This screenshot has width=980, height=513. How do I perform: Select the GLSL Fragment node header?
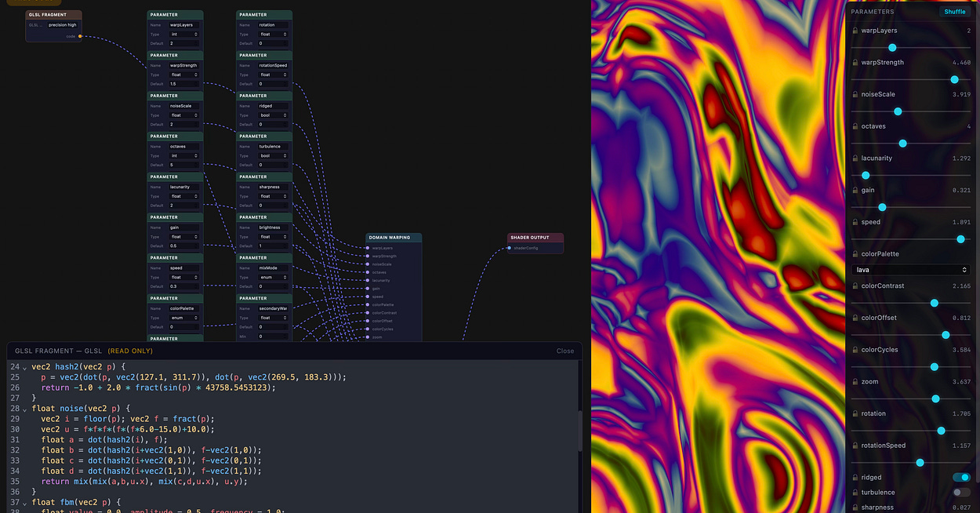[54, 15]
